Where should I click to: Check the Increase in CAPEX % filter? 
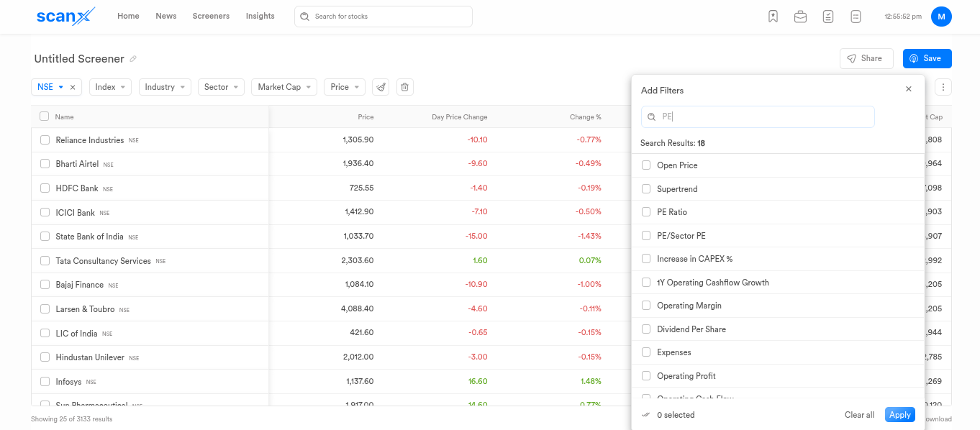[646, 259]
